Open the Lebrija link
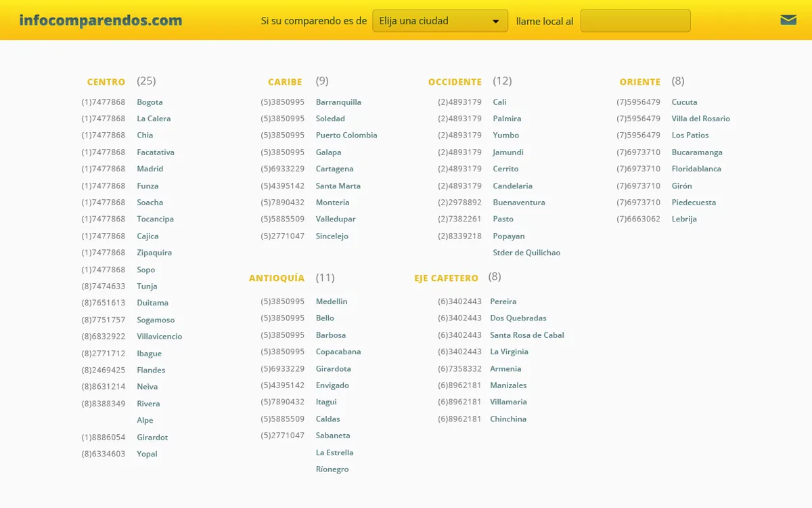This screenshot has height=508, width=812. click(684, 219)
